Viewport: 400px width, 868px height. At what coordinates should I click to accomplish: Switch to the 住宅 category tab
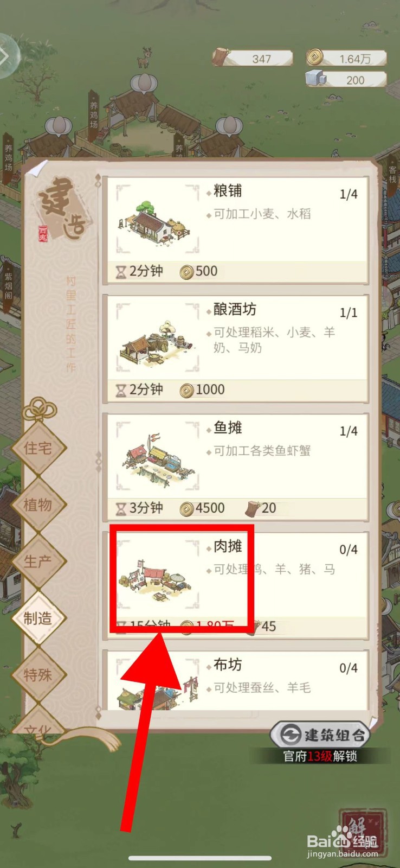pyautogui.click(x=38, y=448)
